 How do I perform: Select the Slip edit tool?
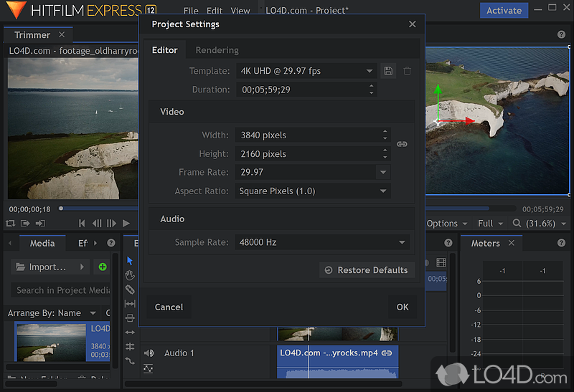coord(130,304)
